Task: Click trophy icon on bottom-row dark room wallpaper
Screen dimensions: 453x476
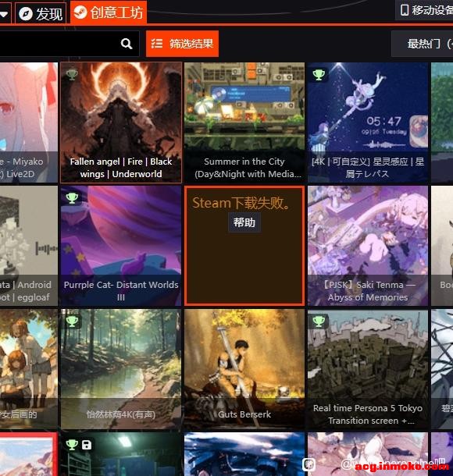Action: click(72, 445)
